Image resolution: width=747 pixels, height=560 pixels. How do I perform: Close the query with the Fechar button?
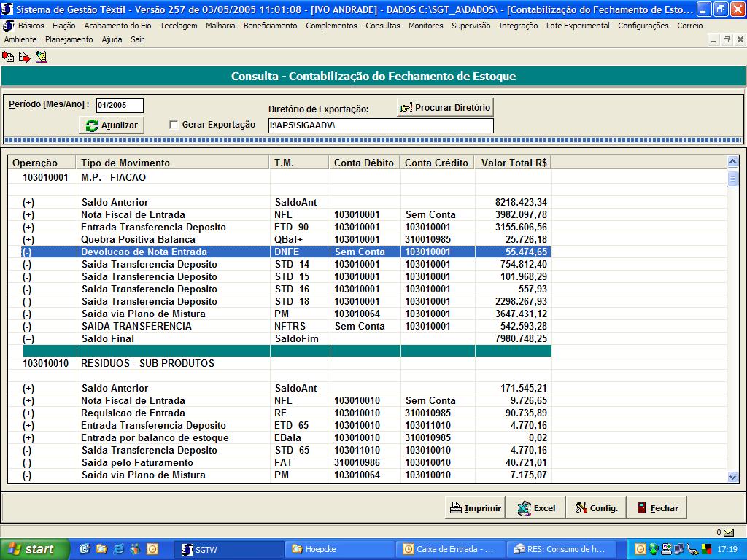tap(657, 508)
